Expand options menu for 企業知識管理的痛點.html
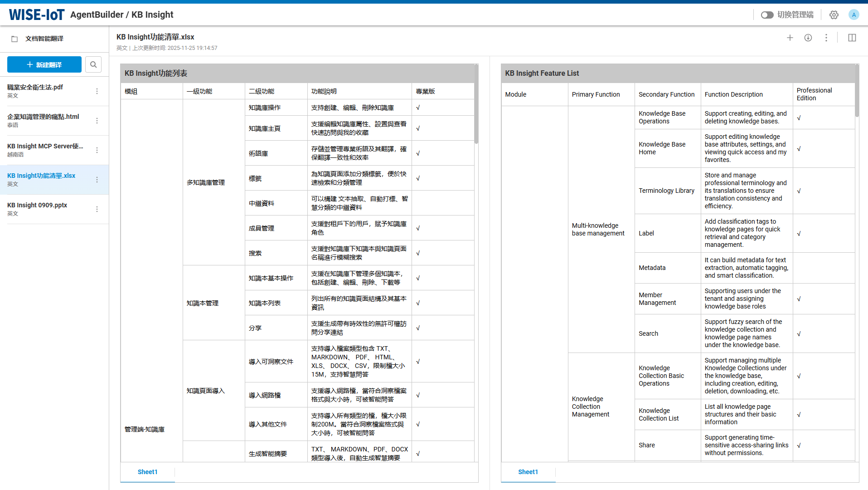 (97, 121)
